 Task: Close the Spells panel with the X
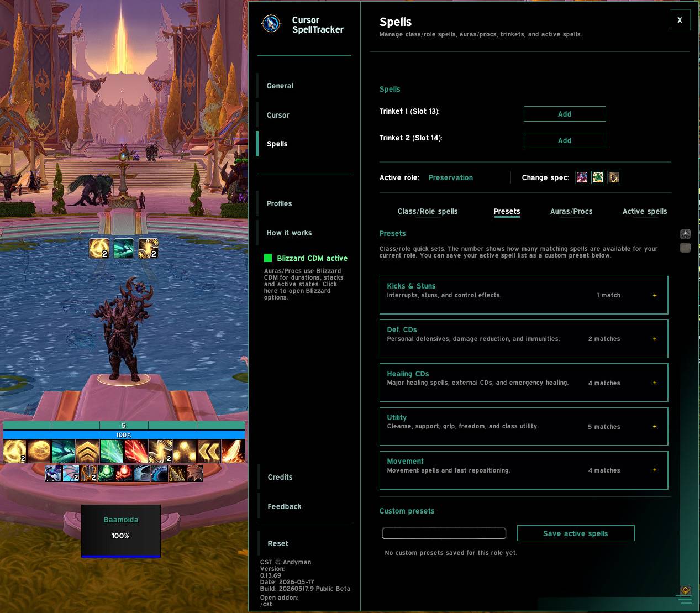pos(680,20)
